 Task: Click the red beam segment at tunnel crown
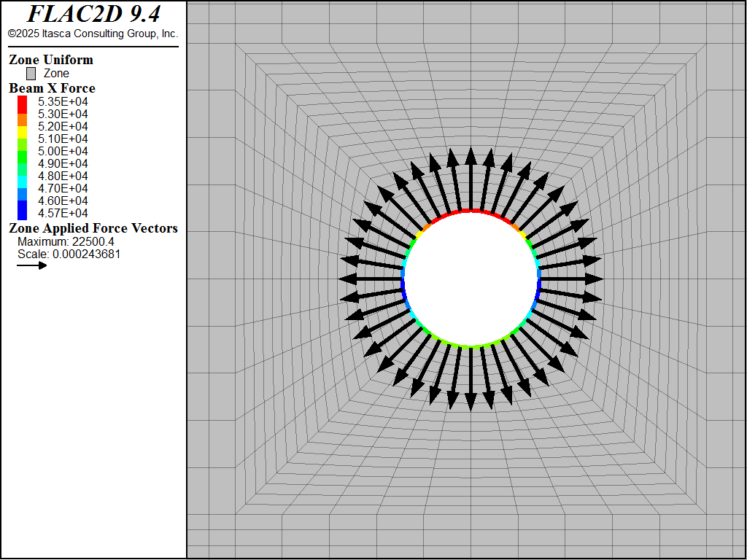(x=471, y=211)
